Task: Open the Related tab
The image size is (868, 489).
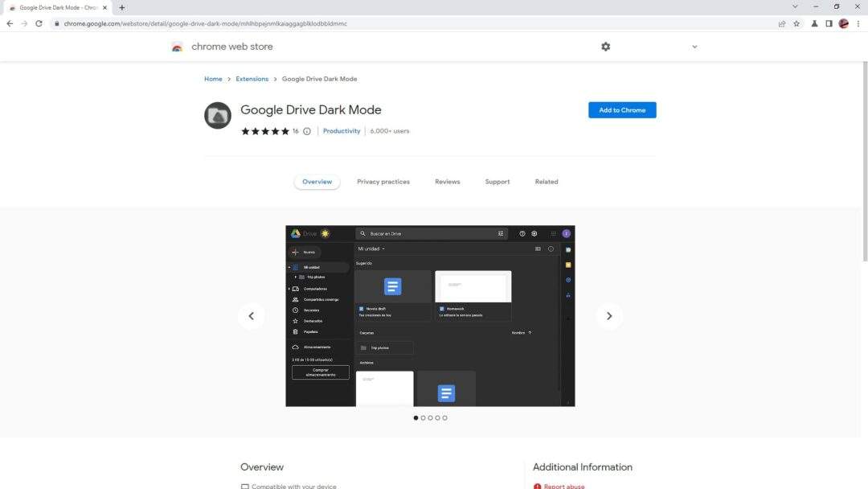Action: pos(547,182)
